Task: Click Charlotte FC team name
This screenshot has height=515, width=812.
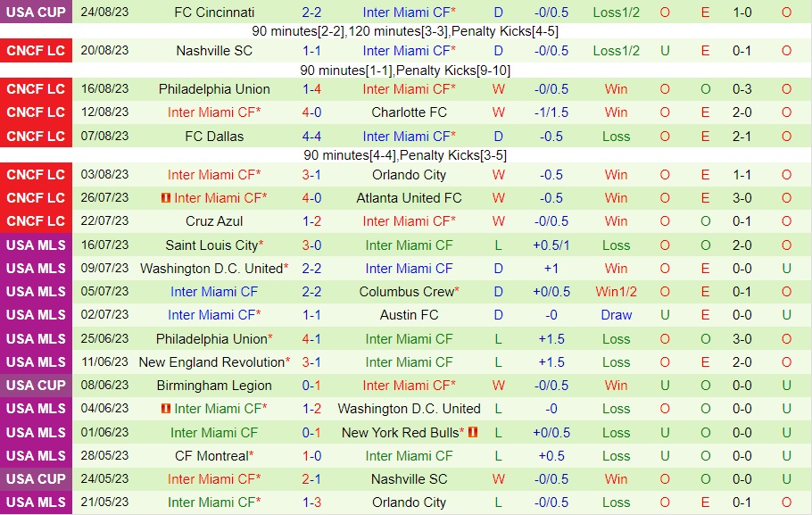Action: pos(409,112)
